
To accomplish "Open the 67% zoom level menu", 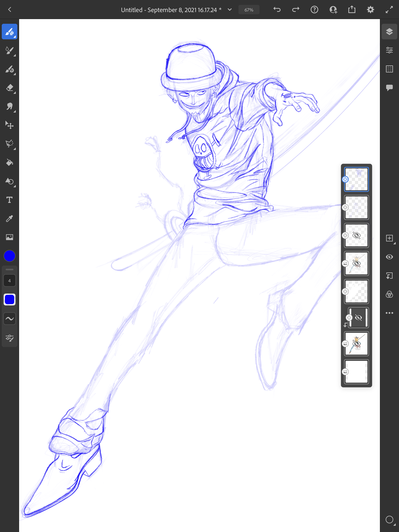I will tap(249, 10).
